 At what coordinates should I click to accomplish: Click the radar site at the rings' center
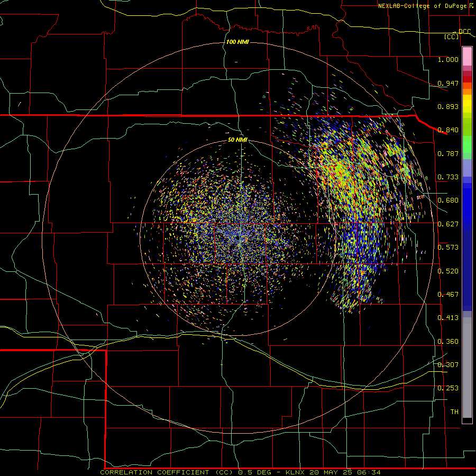point(237,238)
